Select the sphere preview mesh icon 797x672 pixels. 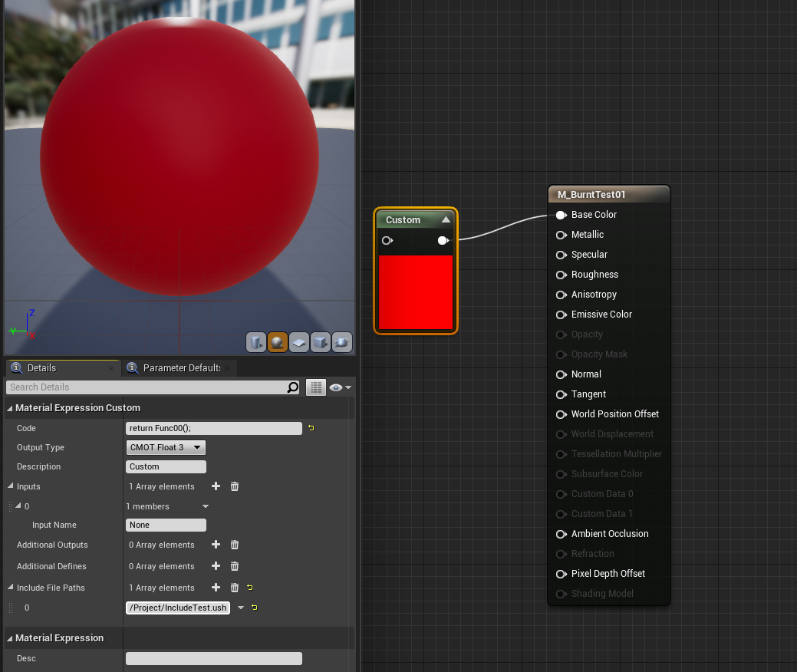tap(278, 343)
